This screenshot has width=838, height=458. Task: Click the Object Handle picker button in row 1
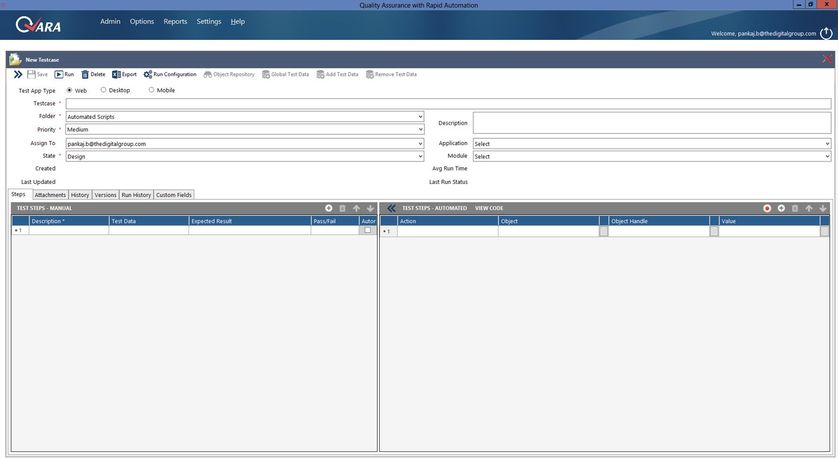[714, 231]
